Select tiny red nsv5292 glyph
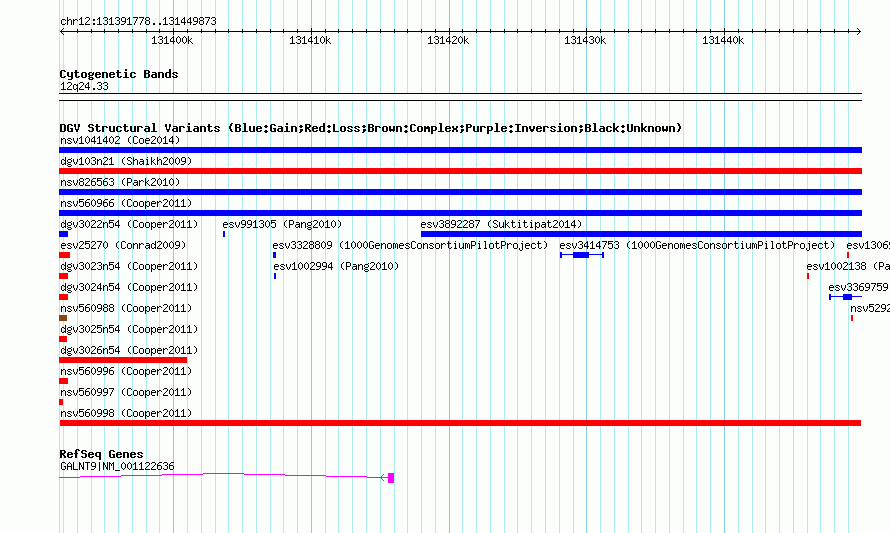 coord(852,318)
